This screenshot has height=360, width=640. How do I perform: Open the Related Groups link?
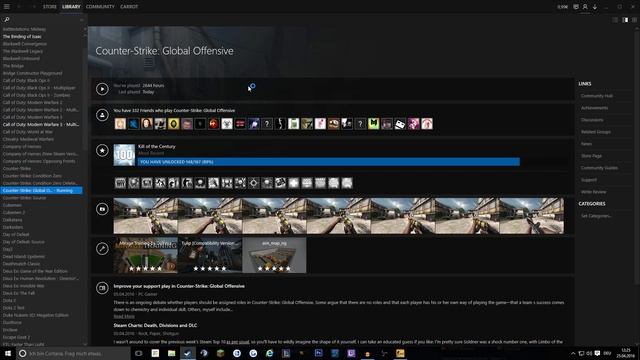[x=596, y=132]
